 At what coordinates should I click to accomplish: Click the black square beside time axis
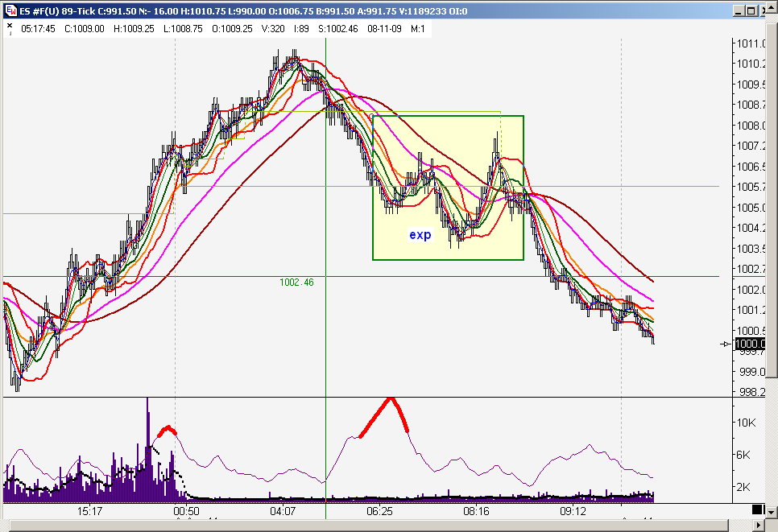757,509
